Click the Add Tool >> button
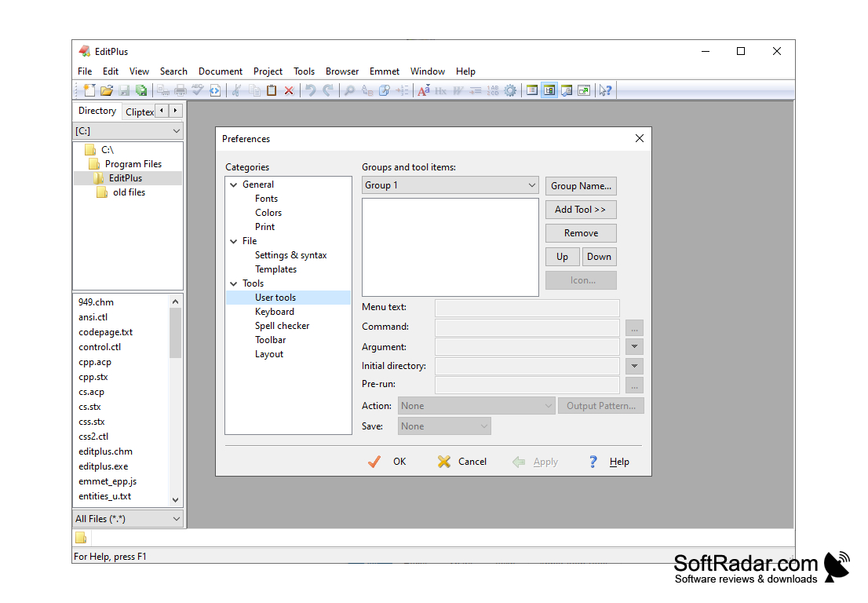Image resolution: width=868 pixels, height=603 pixels. (x=581, y=210)
